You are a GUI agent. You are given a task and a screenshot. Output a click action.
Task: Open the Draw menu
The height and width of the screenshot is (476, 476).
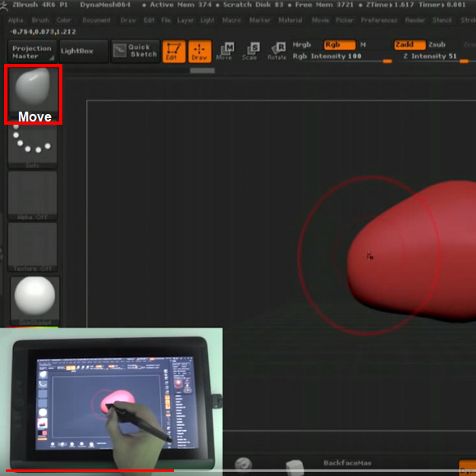tap(128, 21)
